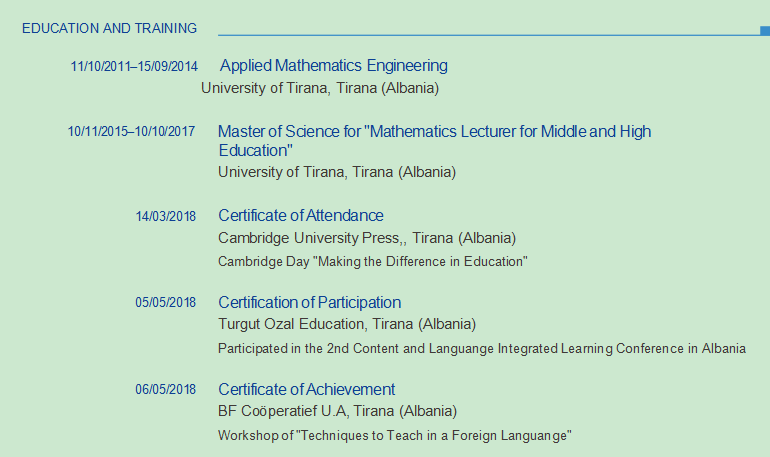Click the Cambridge Day "Making the Difference" description
The height and width of the screenshot is (457, 770).
pyautogui.click(x=372, y=262)
